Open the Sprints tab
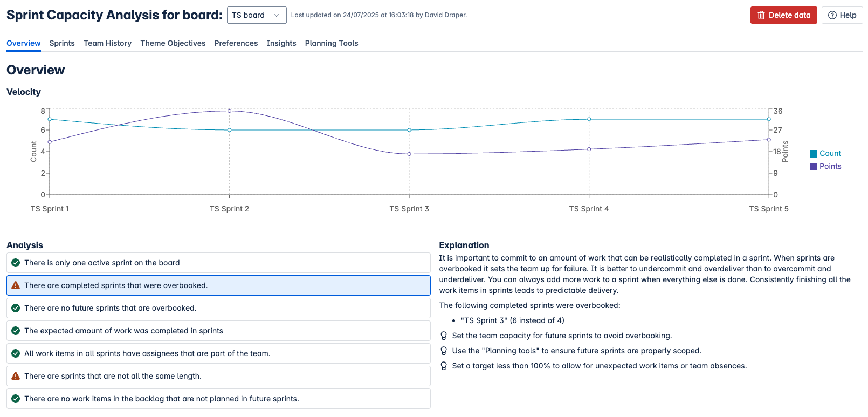The height and width of the screenshot is (417, 868). [62, 43]
